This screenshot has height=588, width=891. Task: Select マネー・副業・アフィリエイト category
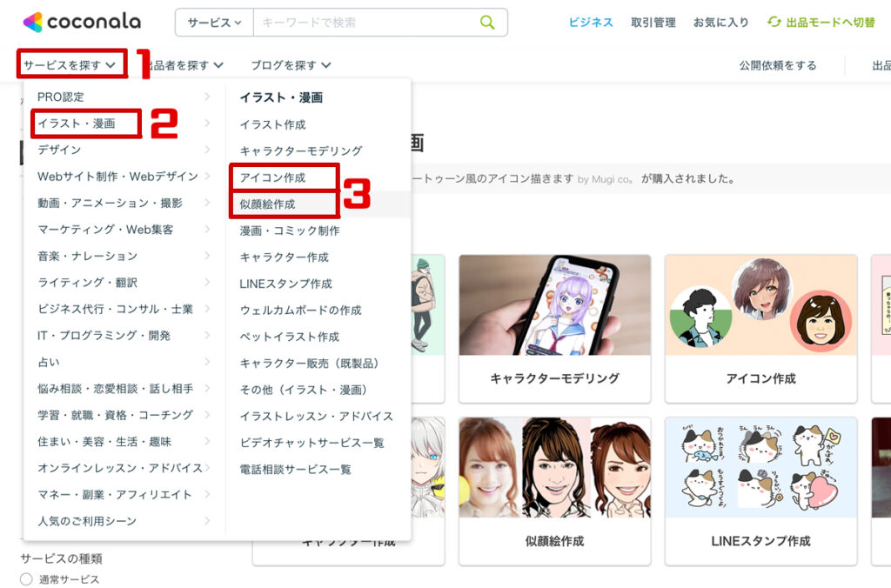pyautogui.click(x=115, y=495)
